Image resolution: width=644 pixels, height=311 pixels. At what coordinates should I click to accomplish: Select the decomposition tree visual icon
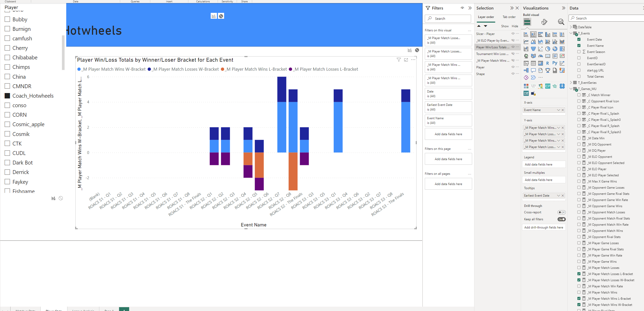click(x=526, y=70)
